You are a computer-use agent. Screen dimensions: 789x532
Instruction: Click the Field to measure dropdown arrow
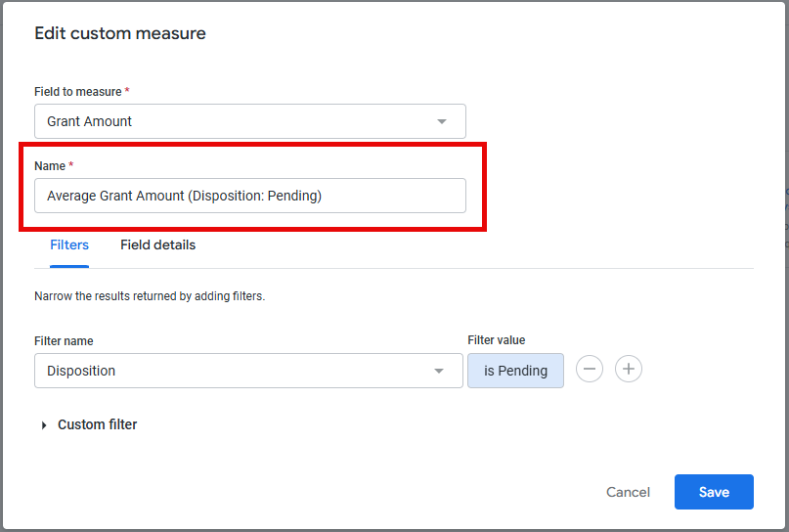[442, 121]
